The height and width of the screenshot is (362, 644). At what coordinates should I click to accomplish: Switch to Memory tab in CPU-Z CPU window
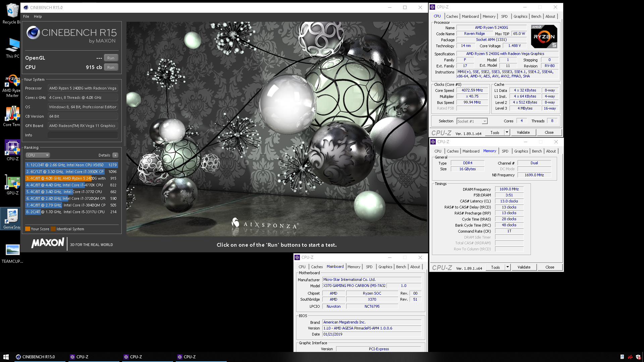(489, 16)
